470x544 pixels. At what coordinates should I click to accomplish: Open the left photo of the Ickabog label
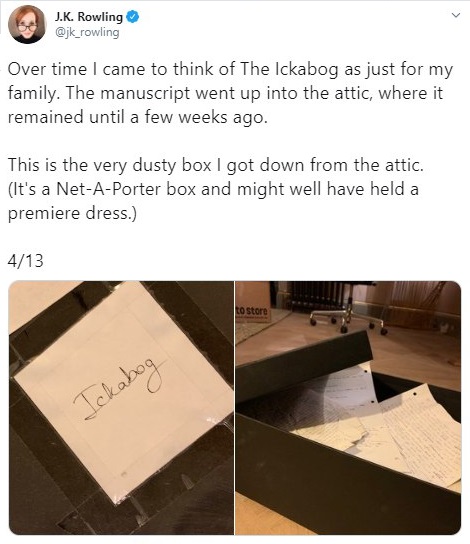pos(121,408)
